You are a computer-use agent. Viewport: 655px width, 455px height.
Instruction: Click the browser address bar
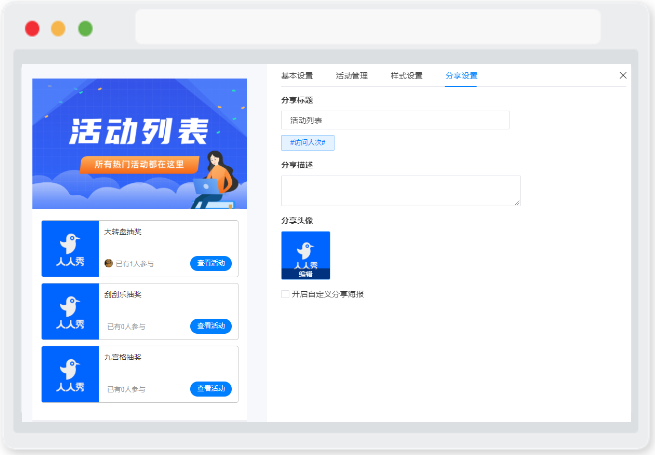(368, 27)
